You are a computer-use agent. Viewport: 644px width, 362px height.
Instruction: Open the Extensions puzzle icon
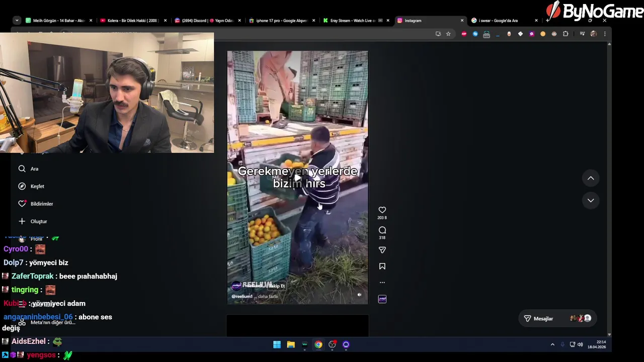tap(566, 34)
